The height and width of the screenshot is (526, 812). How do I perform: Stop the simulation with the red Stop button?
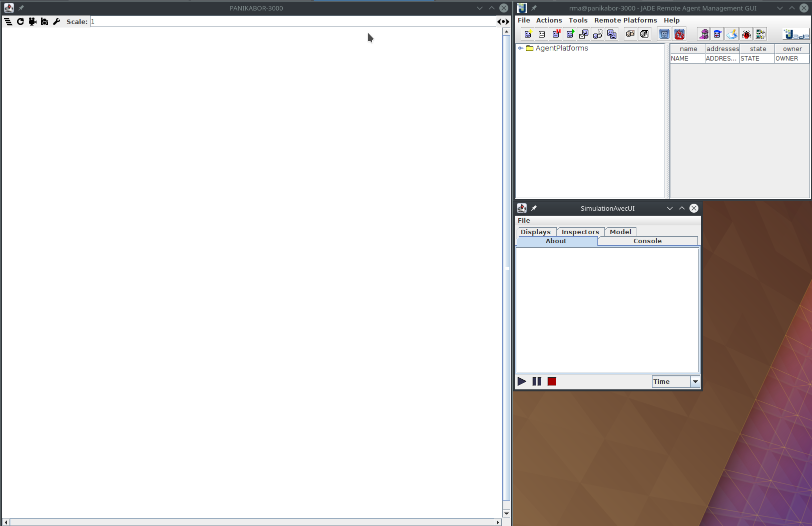coord(552,381)
